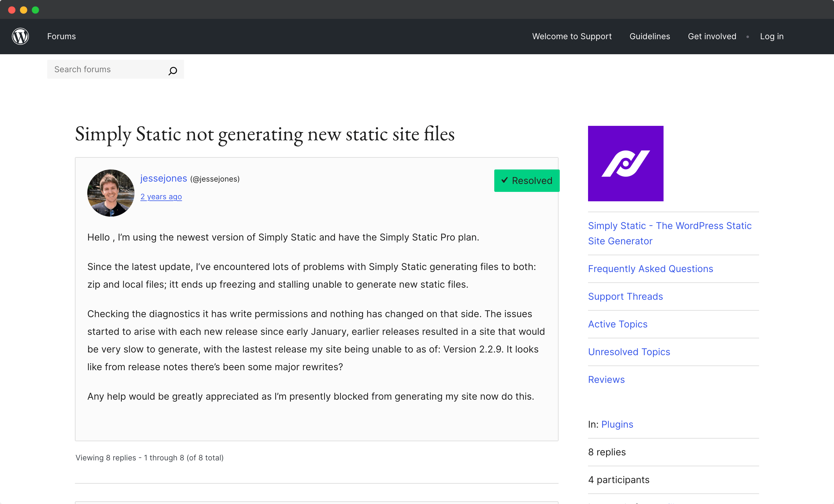Click the yellow minimize window button
Screen dimensions: 834x504
tap(24, 10)
